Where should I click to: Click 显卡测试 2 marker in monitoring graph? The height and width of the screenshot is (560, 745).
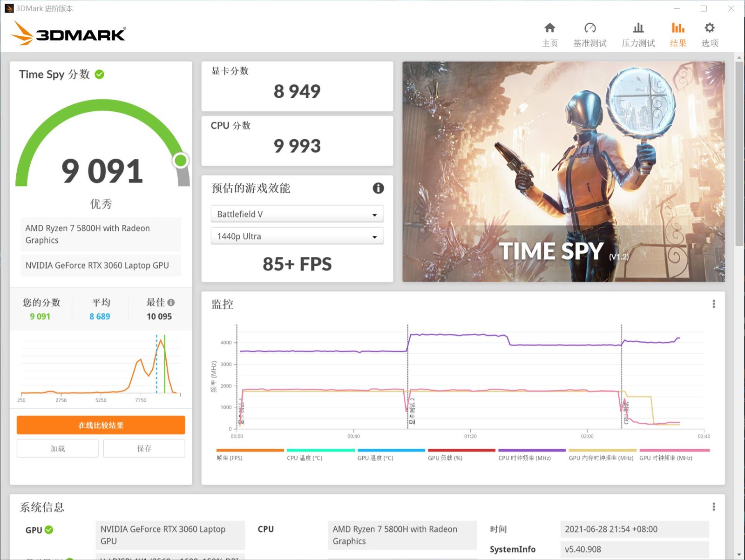tap(412, 411)
